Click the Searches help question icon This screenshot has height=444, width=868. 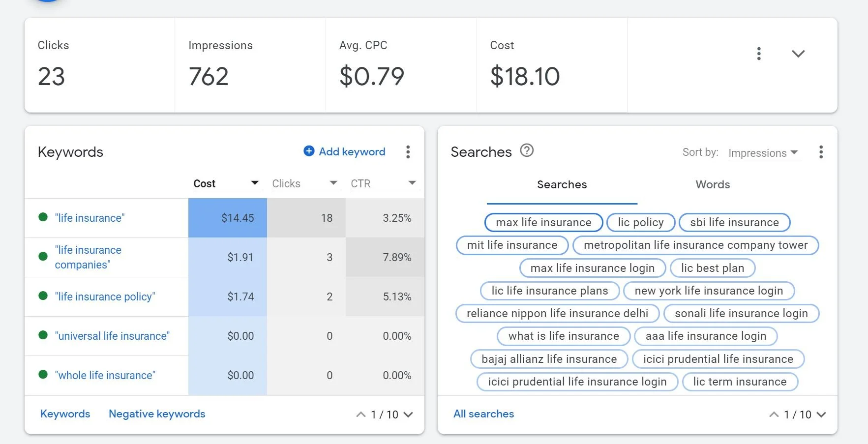click(527, 150)
